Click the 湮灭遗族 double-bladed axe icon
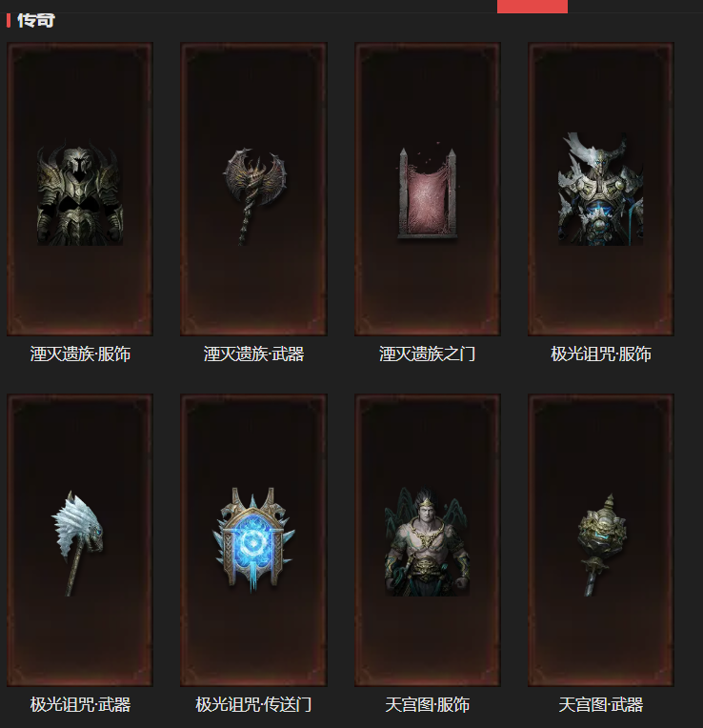Viewport: 703px width, 728px height. (x=253, y=196)
